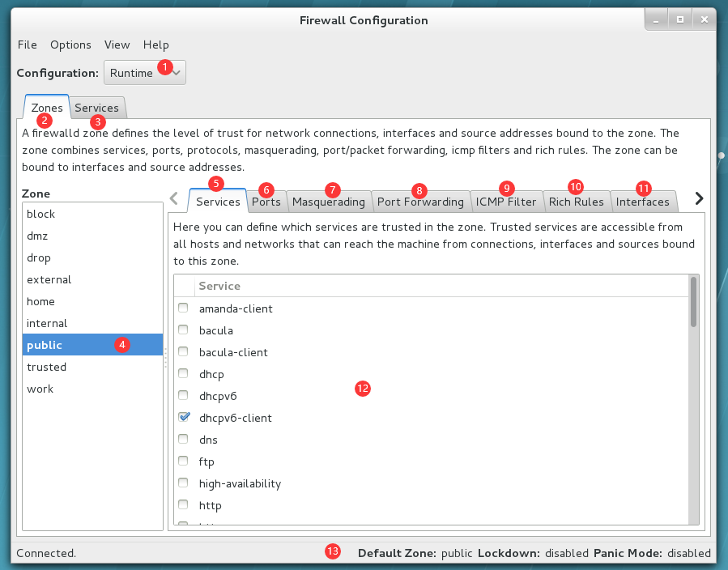Enable the http service checkbox

(x=183, y=504)
